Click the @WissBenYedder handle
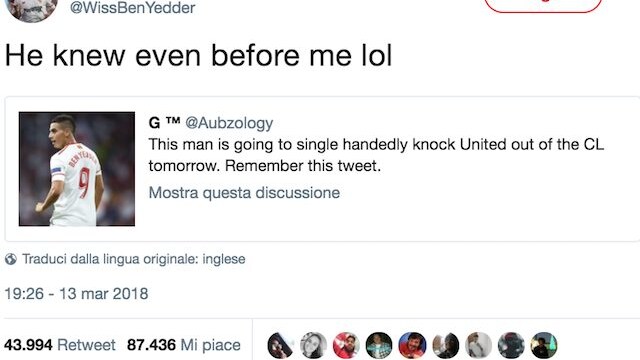The width and height of the screenshot is (640, 360). click(133, 7)
